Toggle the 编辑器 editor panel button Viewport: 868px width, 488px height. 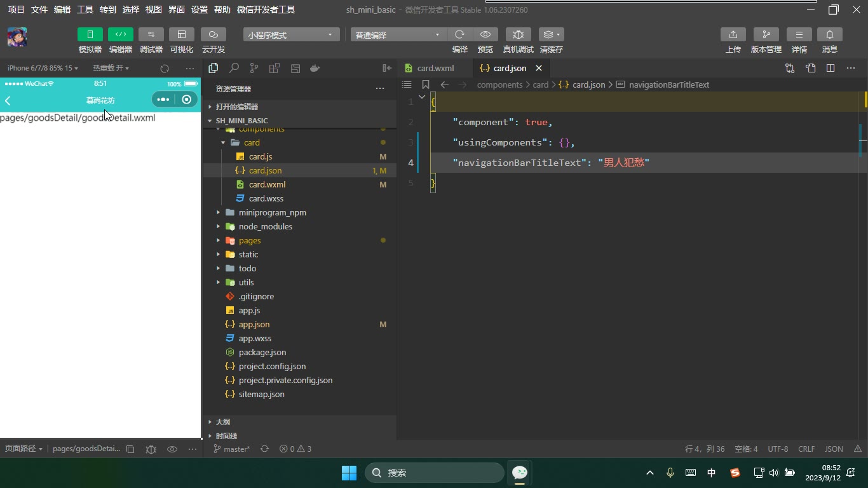coord(120,34)
